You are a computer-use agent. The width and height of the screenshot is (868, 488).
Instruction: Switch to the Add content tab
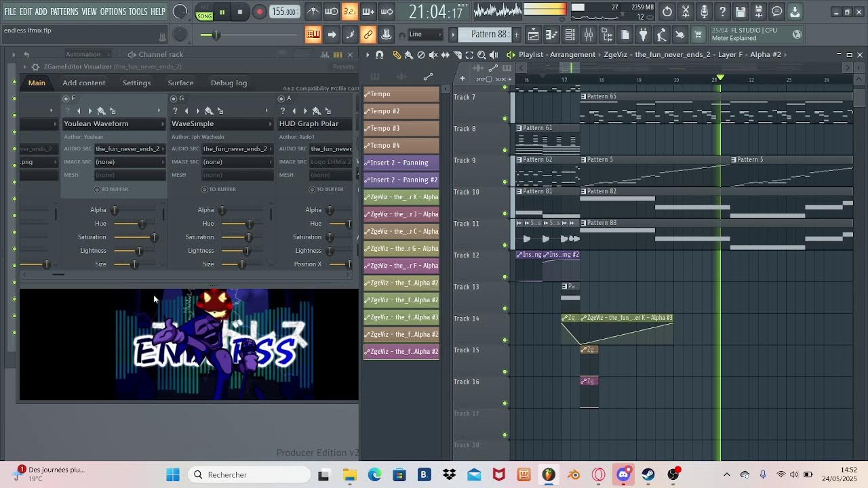click(x=84, y=83)
